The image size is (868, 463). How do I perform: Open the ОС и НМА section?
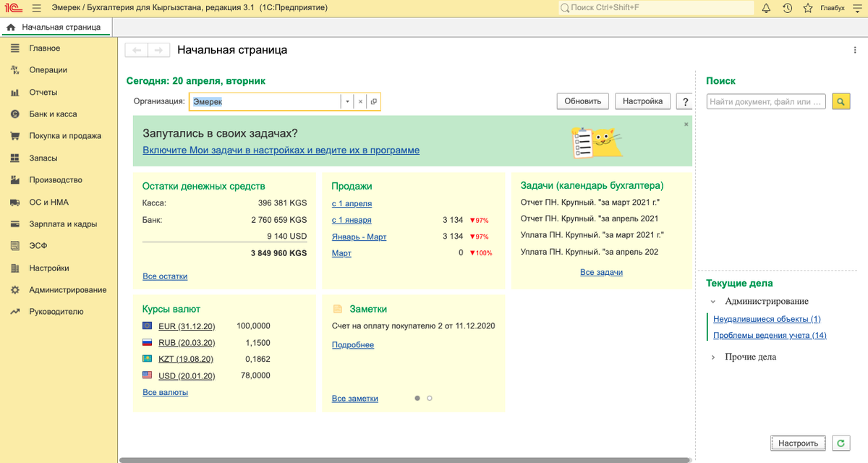(49, 203)
